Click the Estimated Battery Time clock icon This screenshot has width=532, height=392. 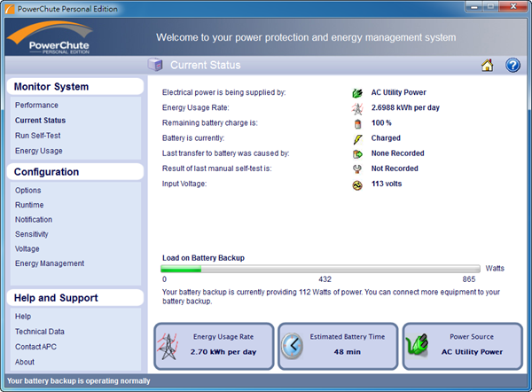point(293,345)
